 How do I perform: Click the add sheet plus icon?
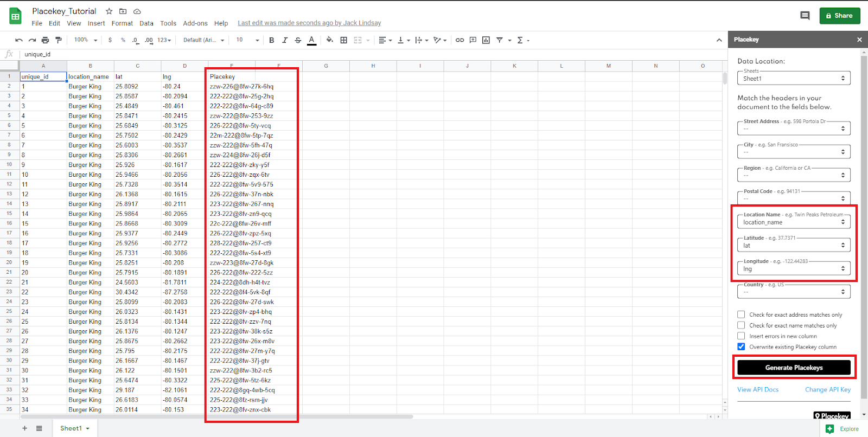(24, 428)
